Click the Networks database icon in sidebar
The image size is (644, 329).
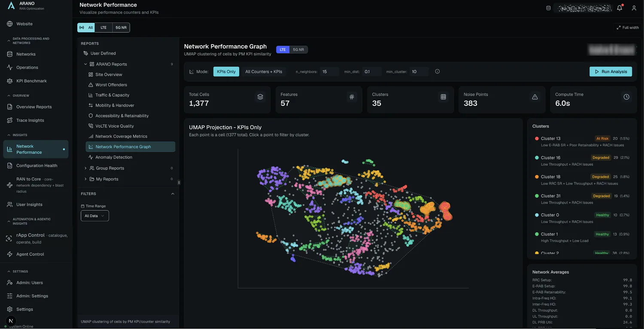[x=10, y=54]
